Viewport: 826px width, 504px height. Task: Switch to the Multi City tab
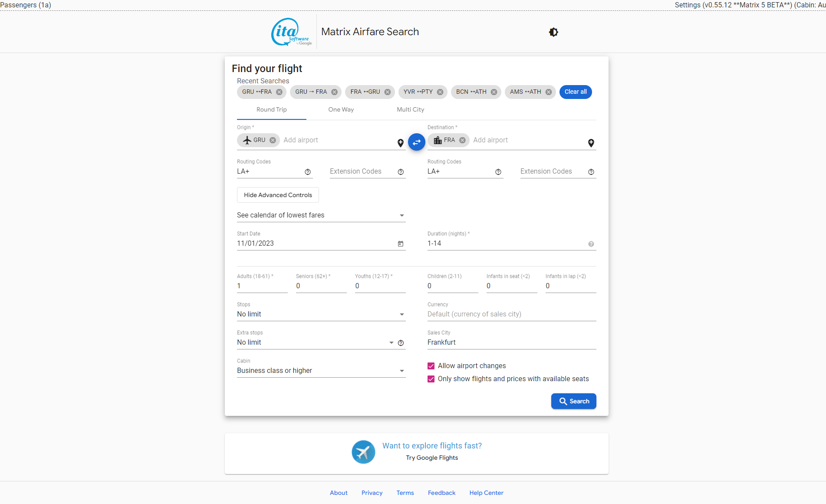coord(410,110)
